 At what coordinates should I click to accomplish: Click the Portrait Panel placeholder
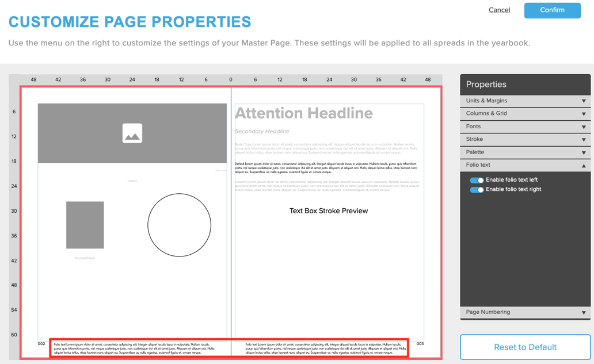(x=85, y=225)
